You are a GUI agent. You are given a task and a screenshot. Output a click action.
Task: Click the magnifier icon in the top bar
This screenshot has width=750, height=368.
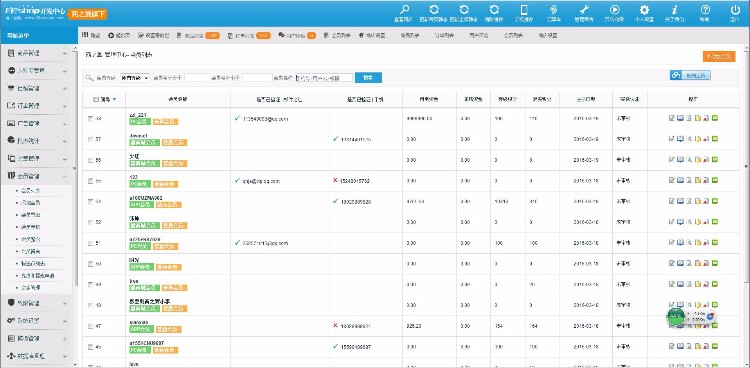tap(405, 10)
